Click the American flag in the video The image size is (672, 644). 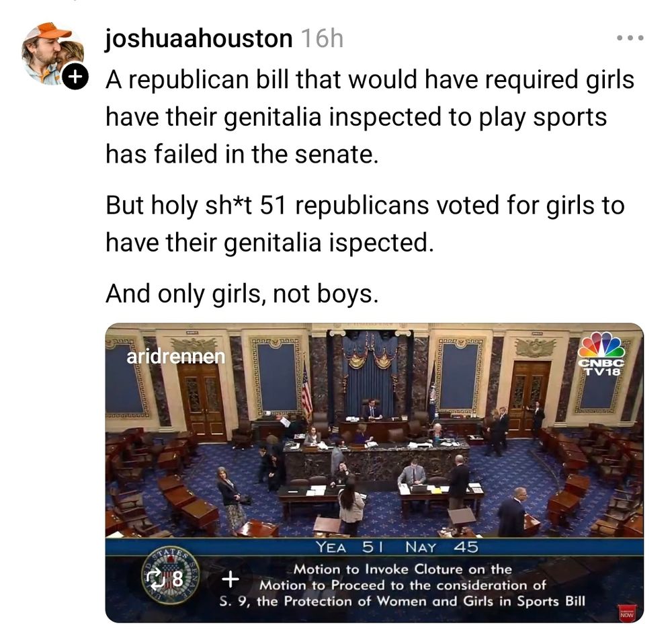[x=307, y=393]
